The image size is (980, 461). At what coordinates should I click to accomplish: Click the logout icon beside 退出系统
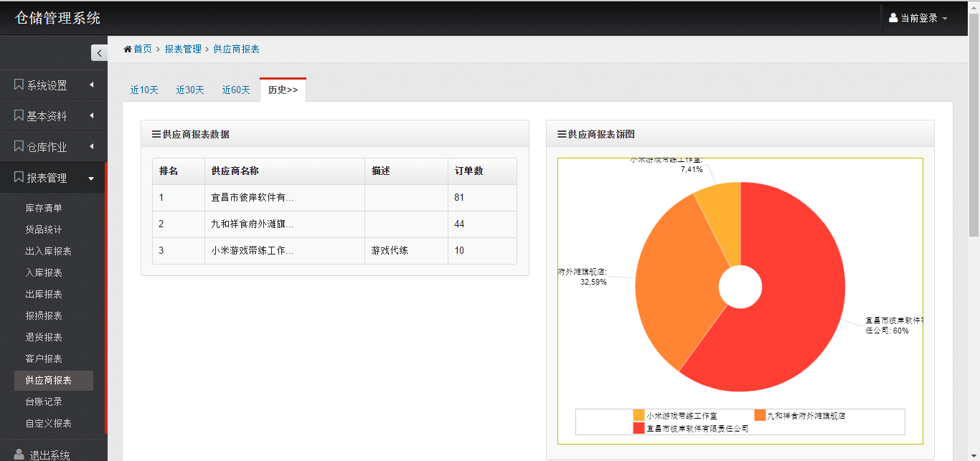click(x=20, y=454)
